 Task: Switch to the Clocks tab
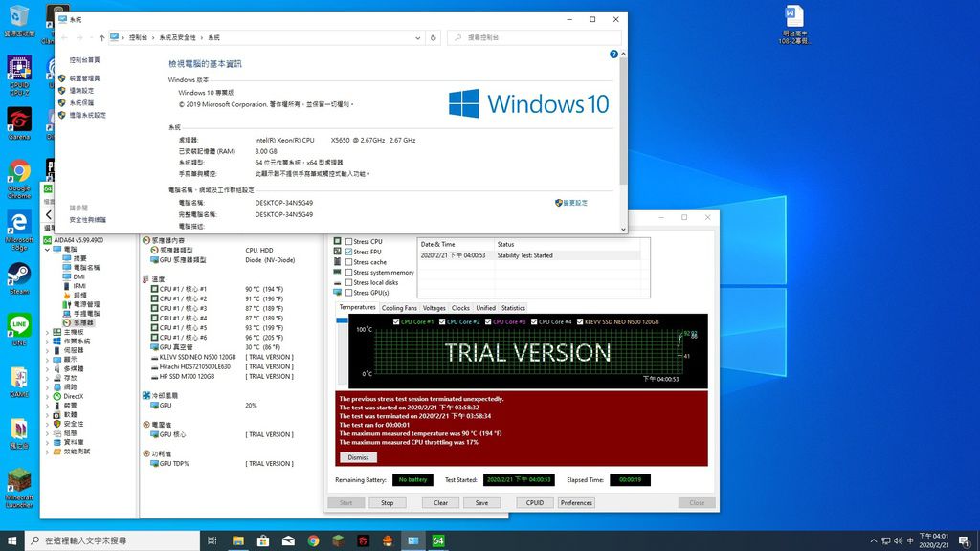pyautogui.click(x=460, y=308)
